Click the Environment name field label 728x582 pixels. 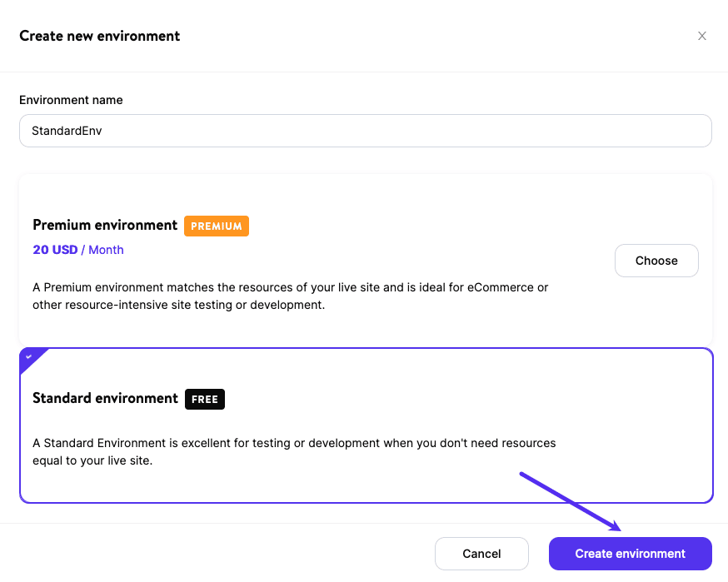point(71,100)
